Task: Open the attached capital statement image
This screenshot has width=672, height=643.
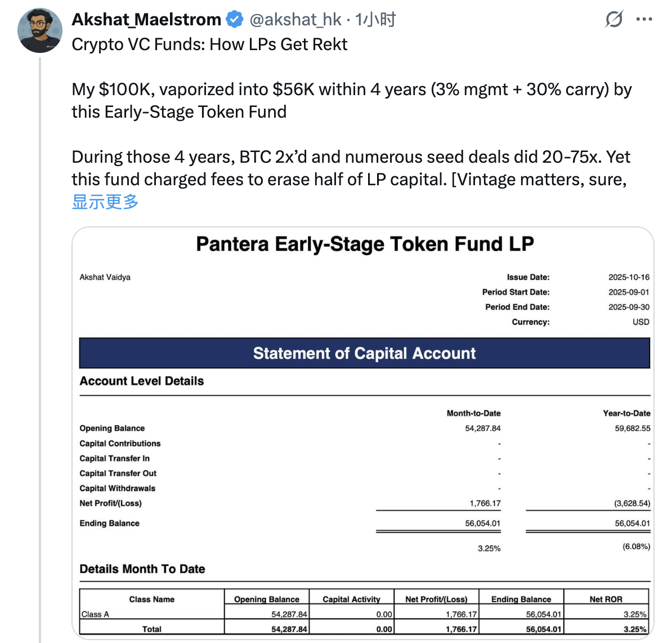Action: (x=364, y=434)
